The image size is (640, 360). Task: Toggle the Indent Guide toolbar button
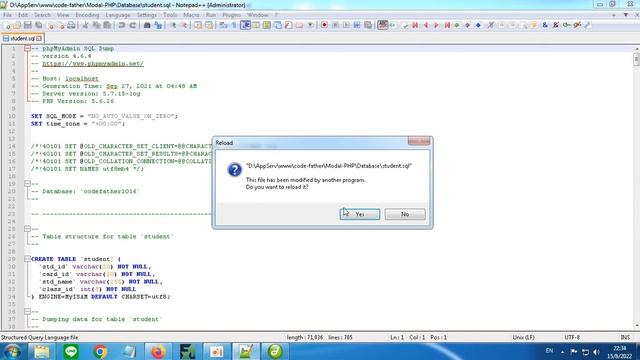pyautogui.click(x=245, y=25)
